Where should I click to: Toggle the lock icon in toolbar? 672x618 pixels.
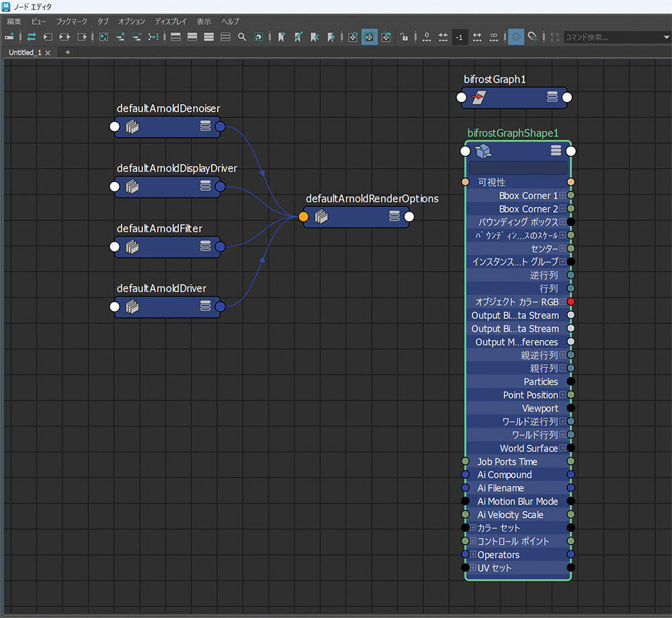pos(404,37)
